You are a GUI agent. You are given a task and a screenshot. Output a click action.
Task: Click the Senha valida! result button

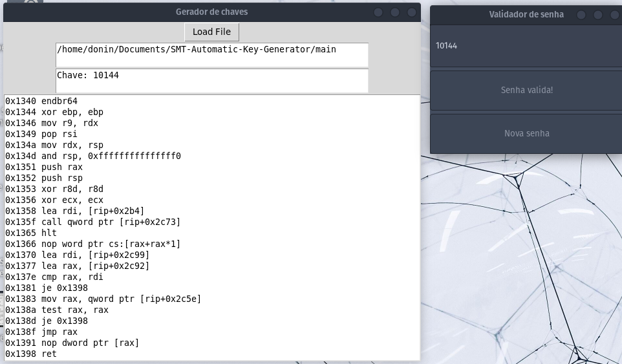pos(526,90)
